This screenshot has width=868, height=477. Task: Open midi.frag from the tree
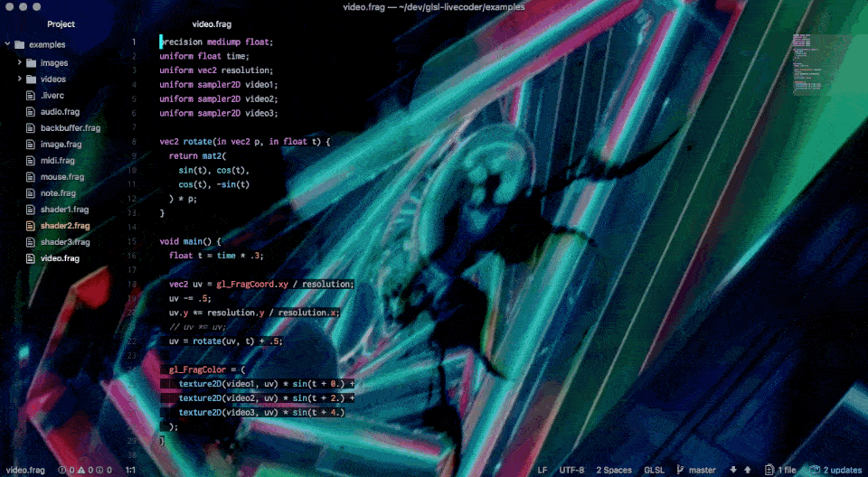click(58, 161)
